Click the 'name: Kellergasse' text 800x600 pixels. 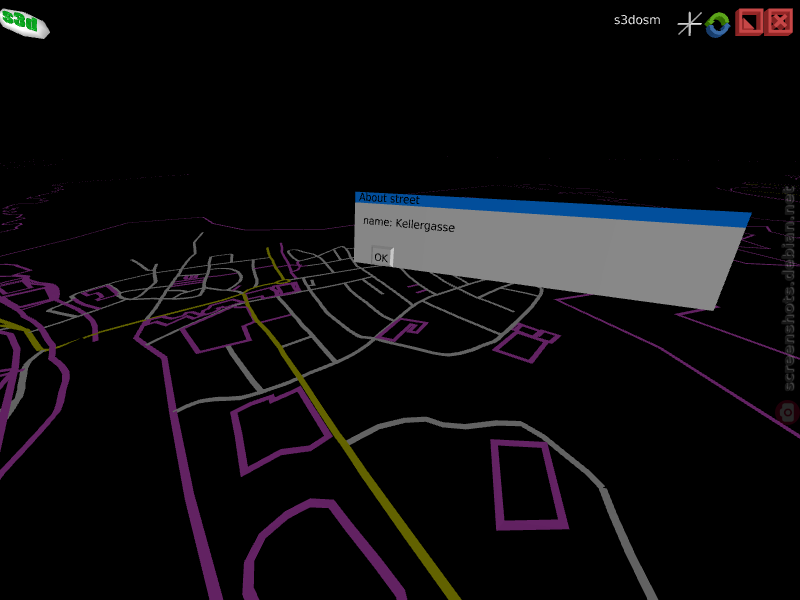click(x=409, y=224)
